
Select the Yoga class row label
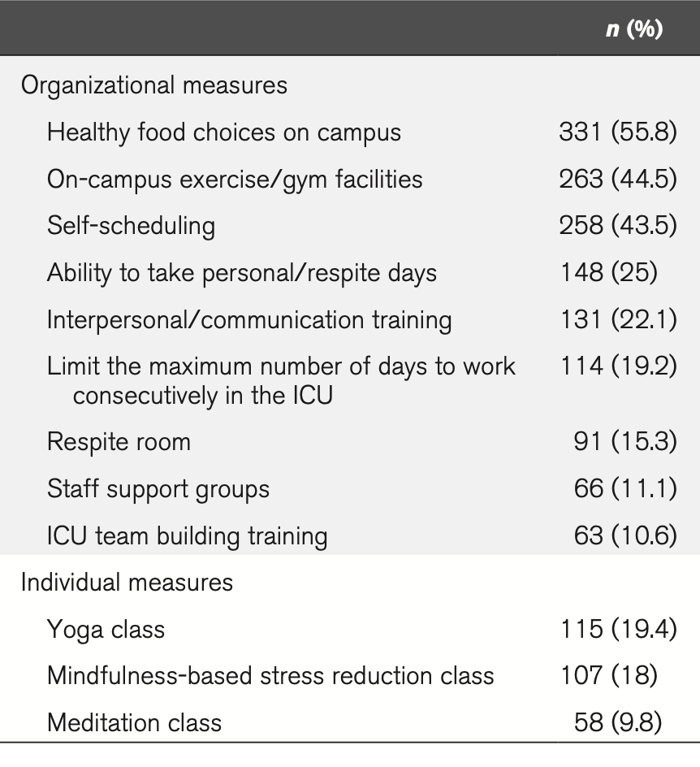click(106, 629)
